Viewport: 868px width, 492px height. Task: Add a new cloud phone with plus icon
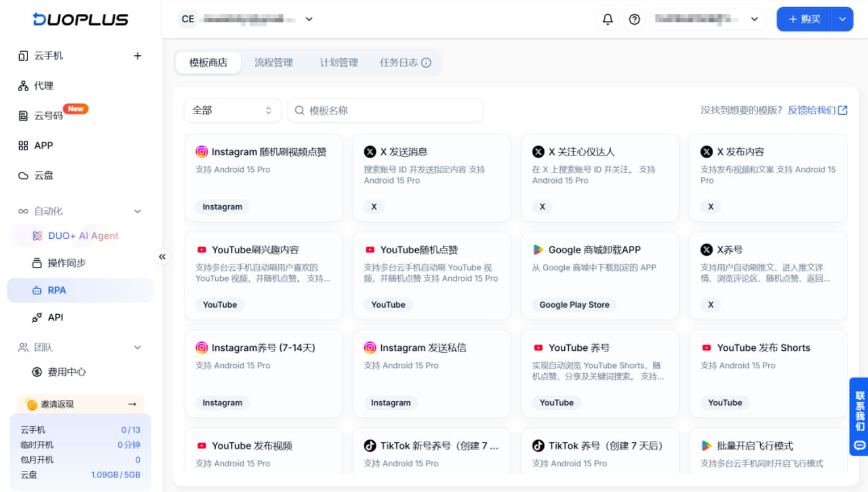[x=138, y=56]
